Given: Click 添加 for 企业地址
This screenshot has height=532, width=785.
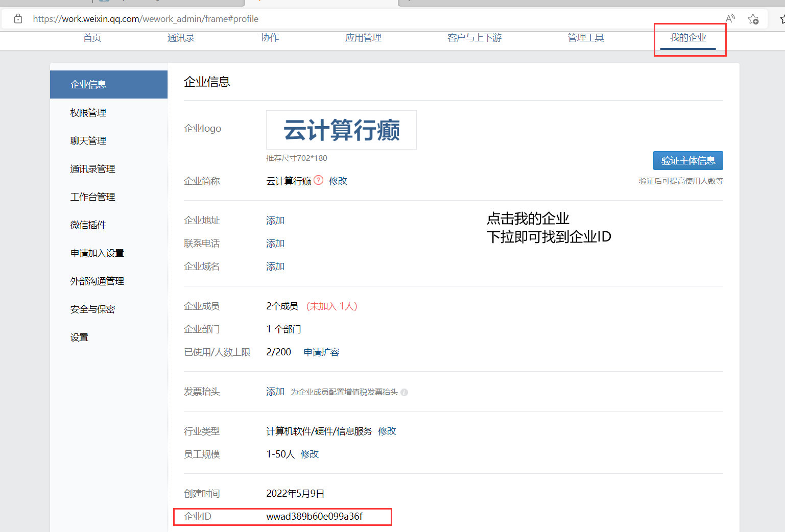Looking at the screenshot, I should pos(275,221).
